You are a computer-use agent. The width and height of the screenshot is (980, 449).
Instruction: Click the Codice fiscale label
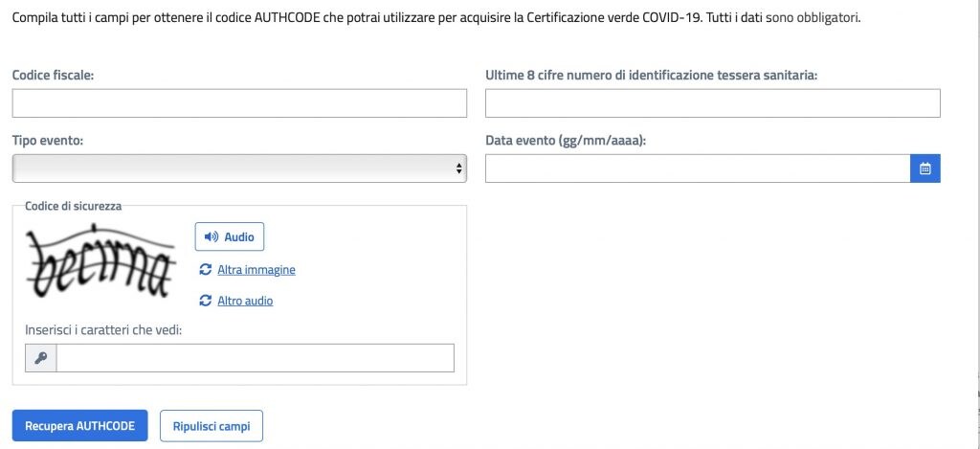(54, 75)
